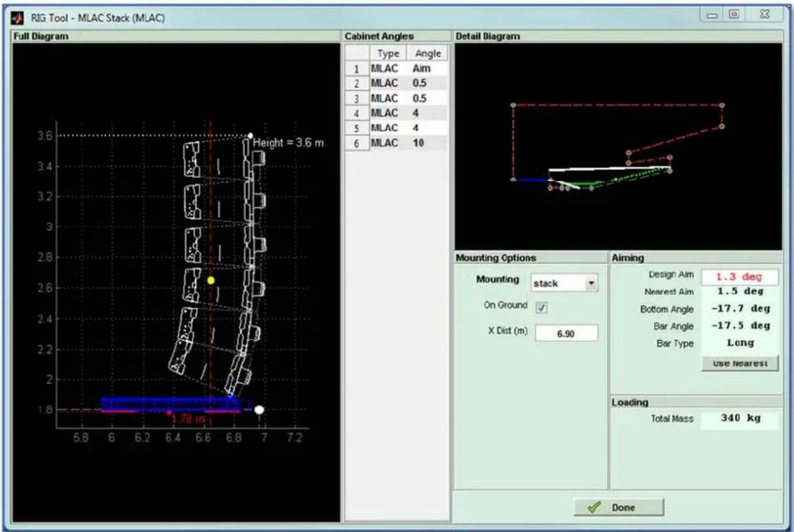Image resolution: width=794 pixels, height=532 pixels.
Task: Click the Nearest Aim value 1.5 deg
Action: click(x=740, y=292)
